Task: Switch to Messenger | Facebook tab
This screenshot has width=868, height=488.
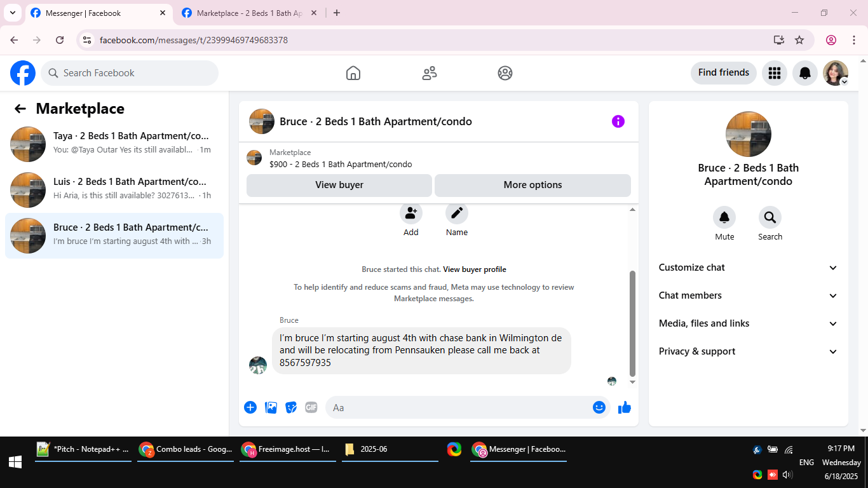Action: (99, 13)
